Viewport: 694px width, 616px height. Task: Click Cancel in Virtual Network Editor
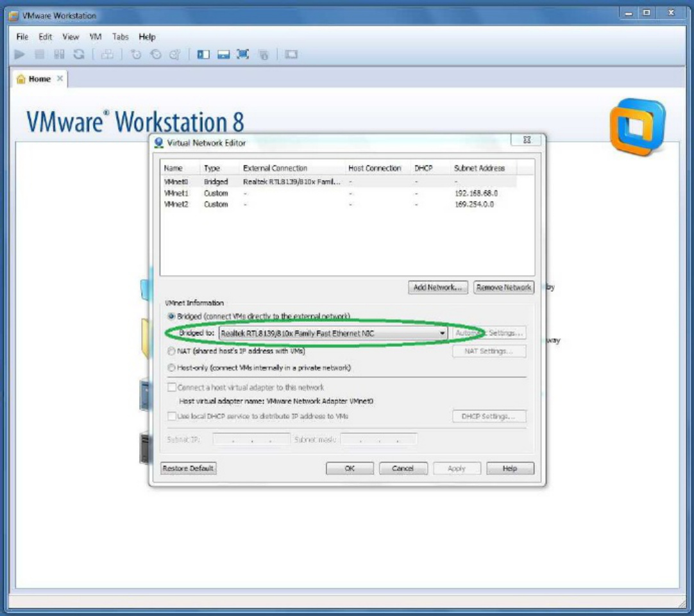(403, 469)
